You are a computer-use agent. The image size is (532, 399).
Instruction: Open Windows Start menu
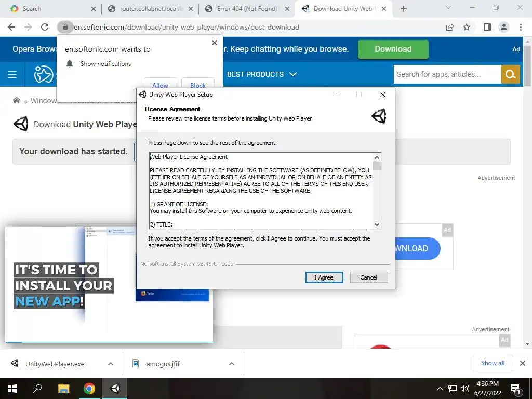pos(12,389)
